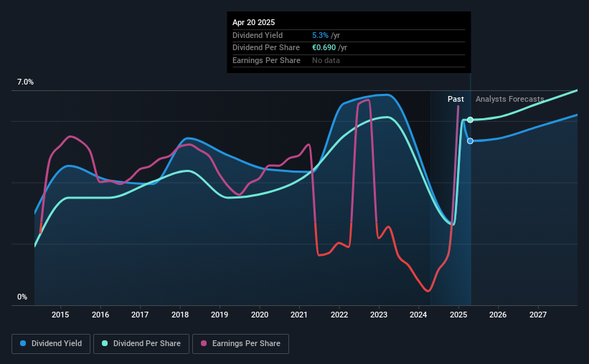
Task: Toggle the Dividend Yield legend button
Action: coord(51,344)
